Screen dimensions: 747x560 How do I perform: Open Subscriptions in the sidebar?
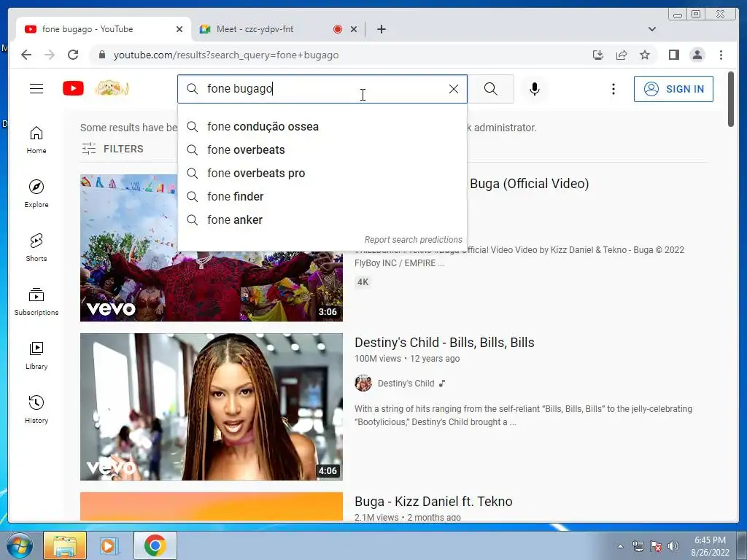[x=36, y=302]
